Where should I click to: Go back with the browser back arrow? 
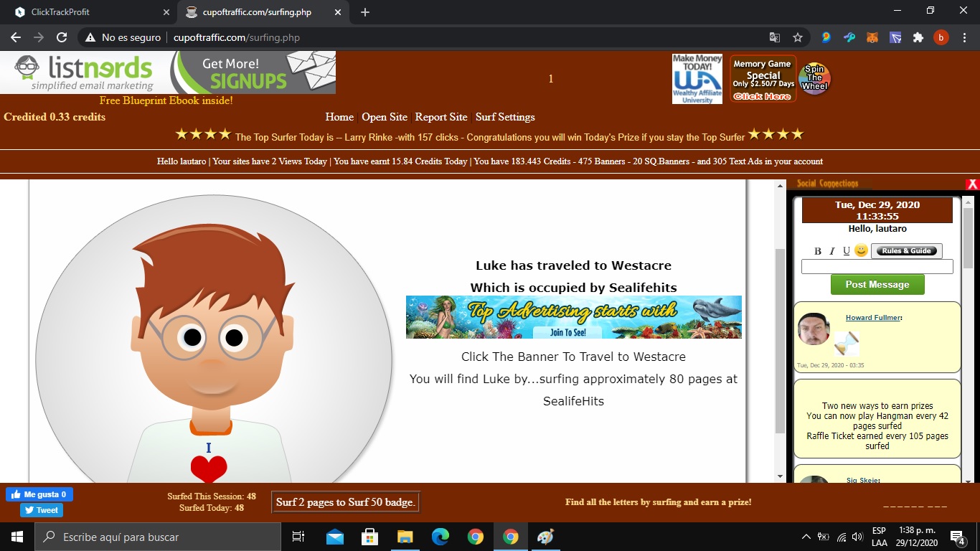[x=16, y=37]
